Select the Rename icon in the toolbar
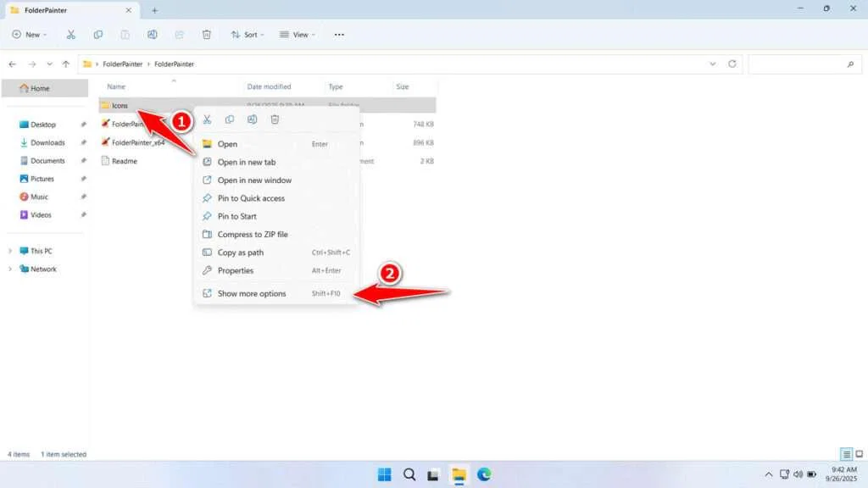This screenshot has height=488, width=868. click(153, 34)
